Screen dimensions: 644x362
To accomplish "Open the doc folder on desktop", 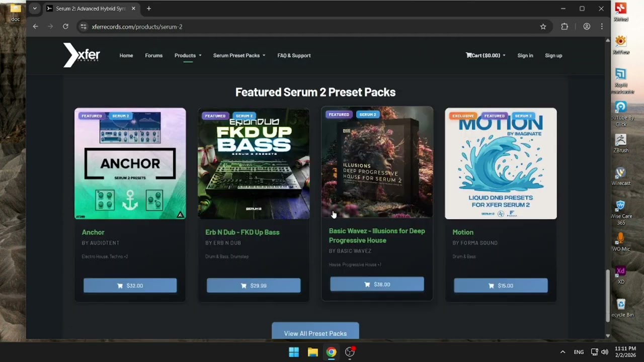I will (16, 13).
